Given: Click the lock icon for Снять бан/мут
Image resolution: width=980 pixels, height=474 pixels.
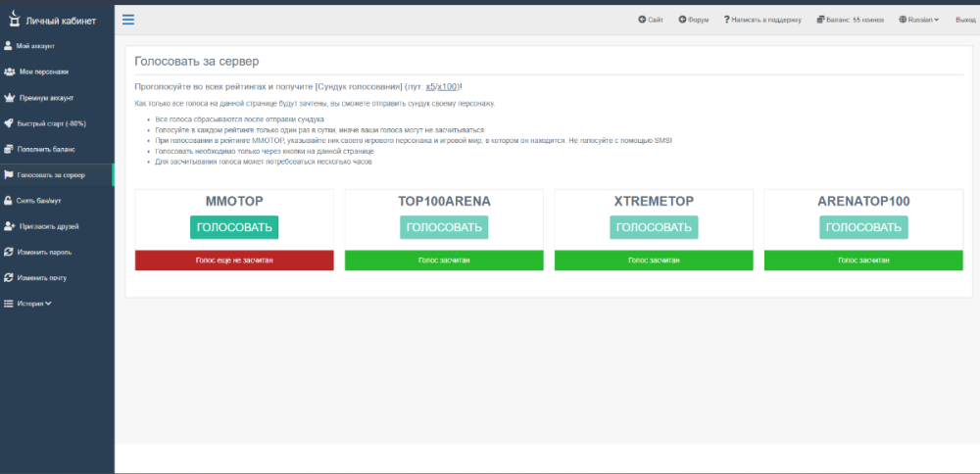Looking at the screenshot, I should [x=9, y=201].
